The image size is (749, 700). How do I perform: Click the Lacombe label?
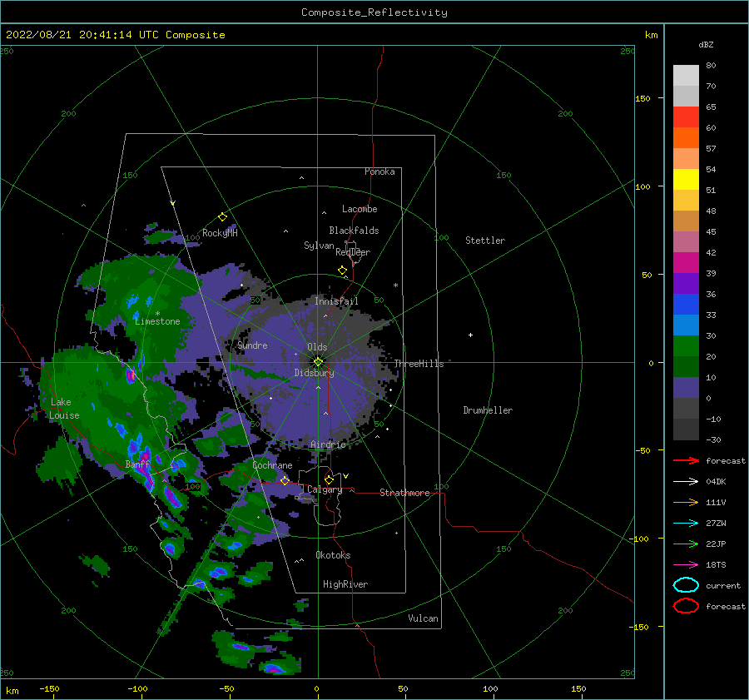click(x=360, y=209)
